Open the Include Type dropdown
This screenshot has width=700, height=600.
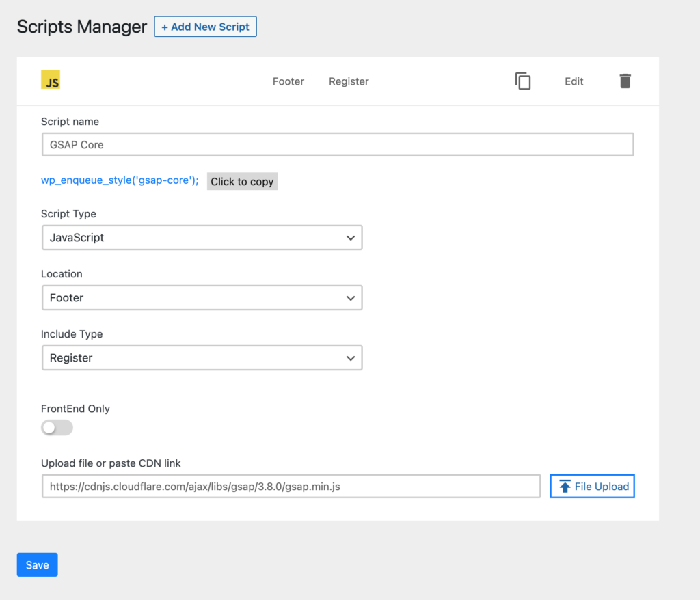[x=202, y=358]
